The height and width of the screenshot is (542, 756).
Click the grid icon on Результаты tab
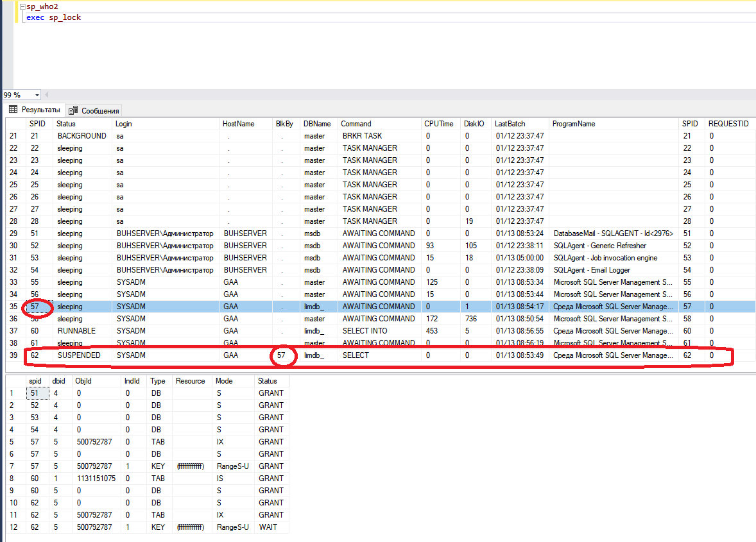click(13, 110)
